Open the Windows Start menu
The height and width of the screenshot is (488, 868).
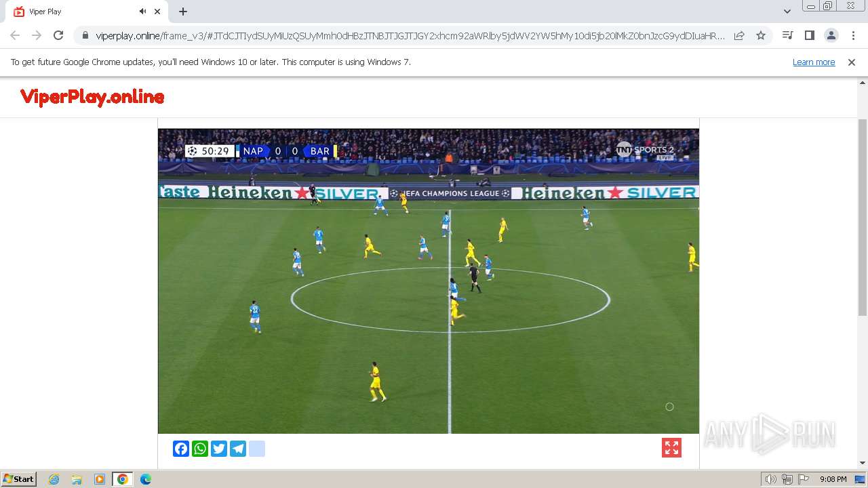pyautogui.click(x=18, y=479)
